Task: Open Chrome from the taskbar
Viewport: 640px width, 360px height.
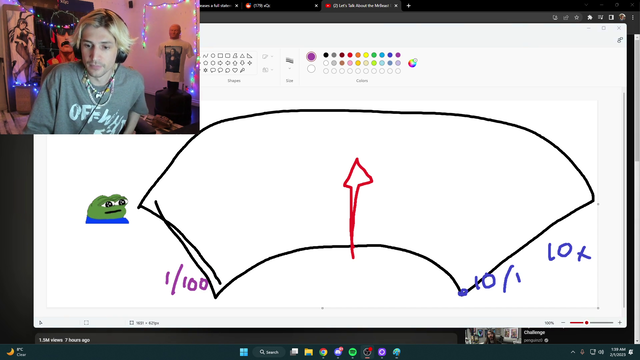Action: coord(323,352)
